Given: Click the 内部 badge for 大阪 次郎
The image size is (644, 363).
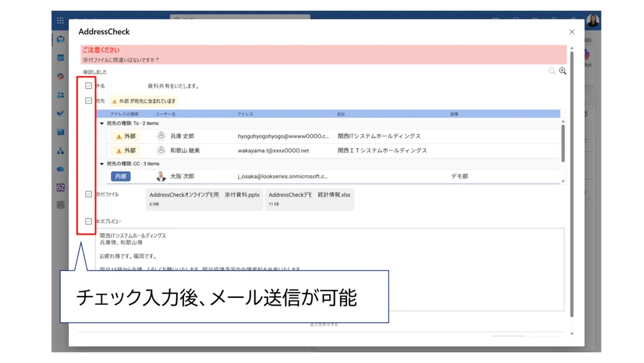Looking at the screenshot, I should (x=121, y=177).
